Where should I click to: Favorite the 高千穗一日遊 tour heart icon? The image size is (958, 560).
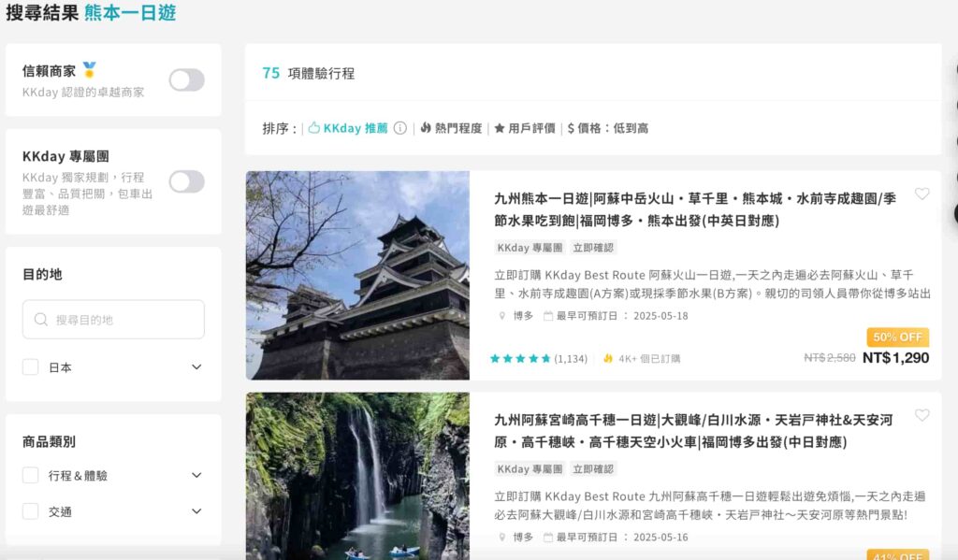922,415
